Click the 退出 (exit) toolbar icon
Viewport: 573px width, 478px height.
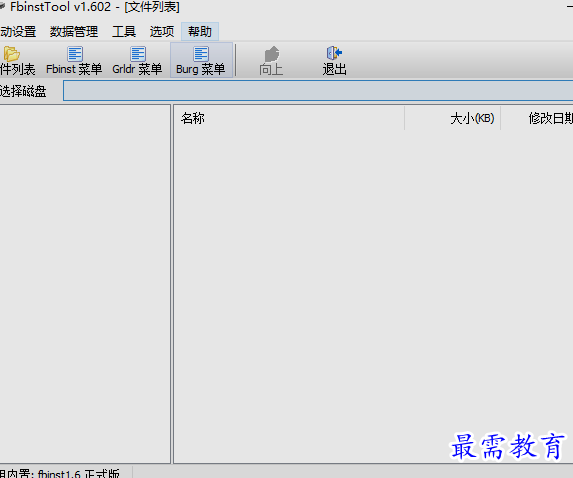pos(334,53)
